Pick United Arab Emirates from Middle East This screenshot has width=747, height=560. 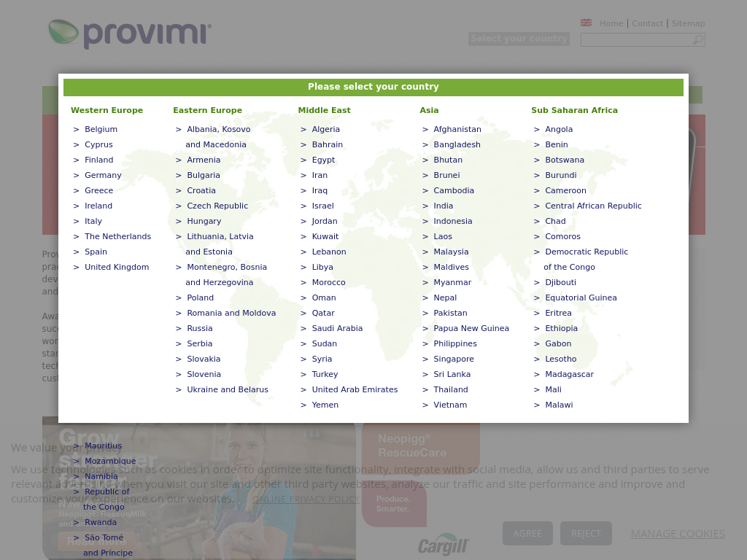click(x=355, y=389)
